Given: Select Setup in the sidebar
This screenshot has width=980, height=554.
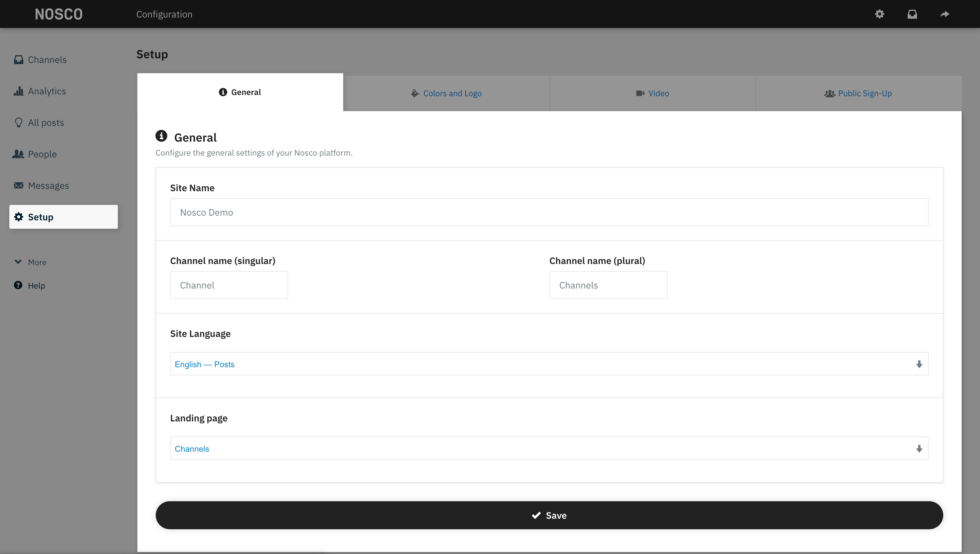Looking at the screenshot, I should (x=64, y=217).
